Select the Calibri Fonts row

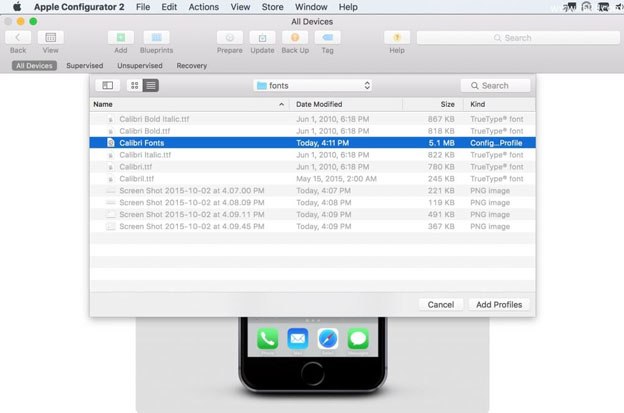[312, 142]
